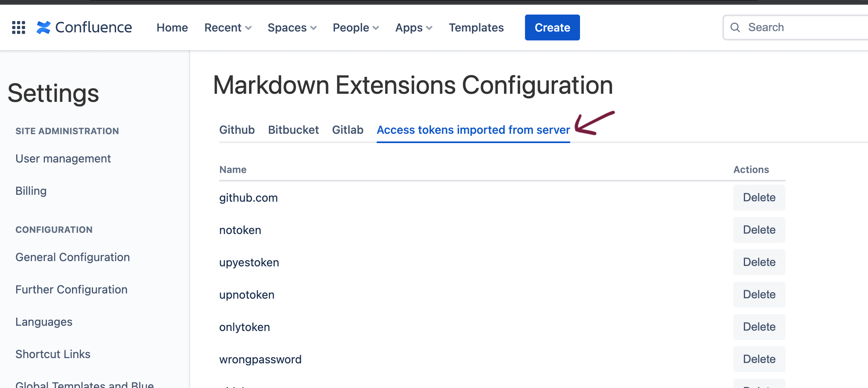Delete the upyestoken entry
The width and height of the screenshot is (868, 388).
click(x=759, y=262)
